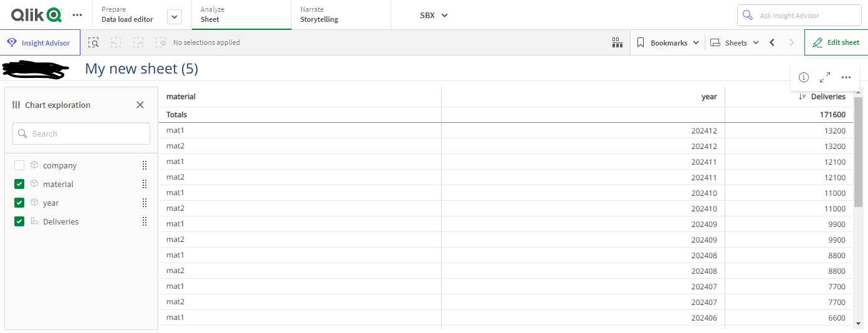Expand the Sheets dropdown
Image resolution: width=868 pixels, height=333 pixels.
pyautogui.click(x=735, y=42)
